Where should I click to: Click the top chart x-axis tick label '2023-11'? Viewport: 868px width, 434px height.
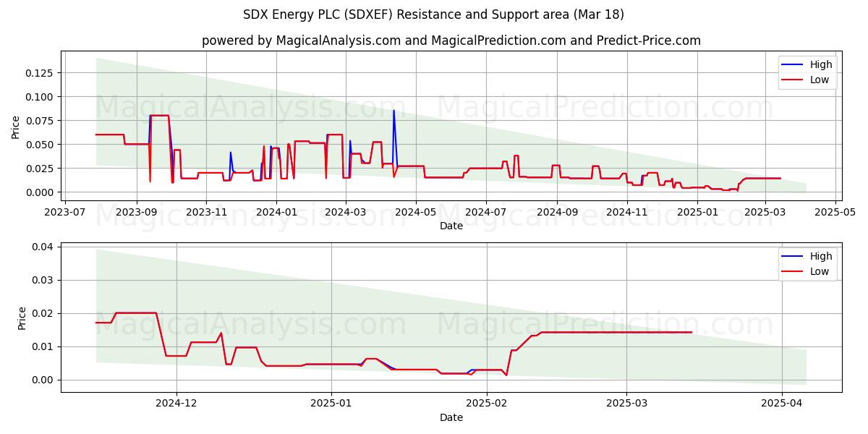[206, 213]
